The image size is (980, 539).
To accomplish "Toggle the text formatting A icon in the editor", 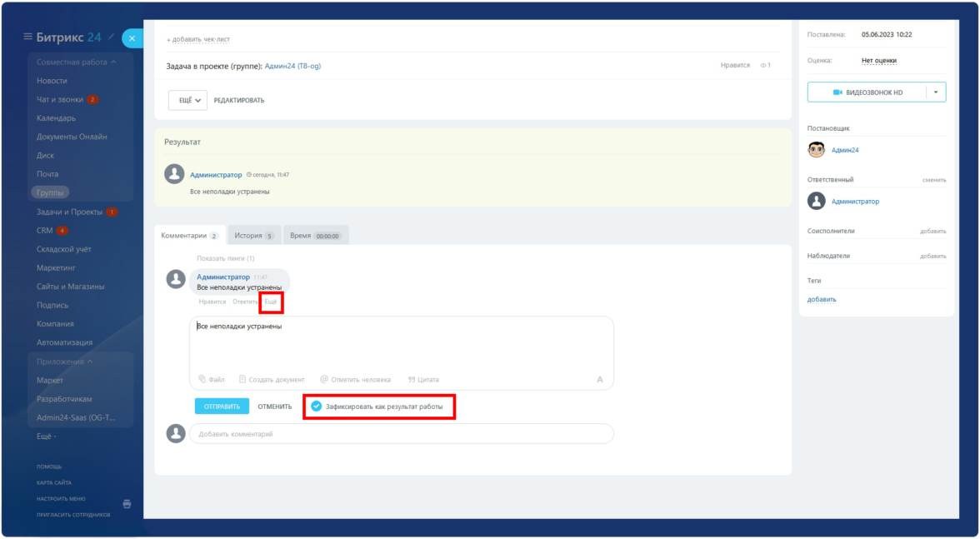I will coord(599,379).
